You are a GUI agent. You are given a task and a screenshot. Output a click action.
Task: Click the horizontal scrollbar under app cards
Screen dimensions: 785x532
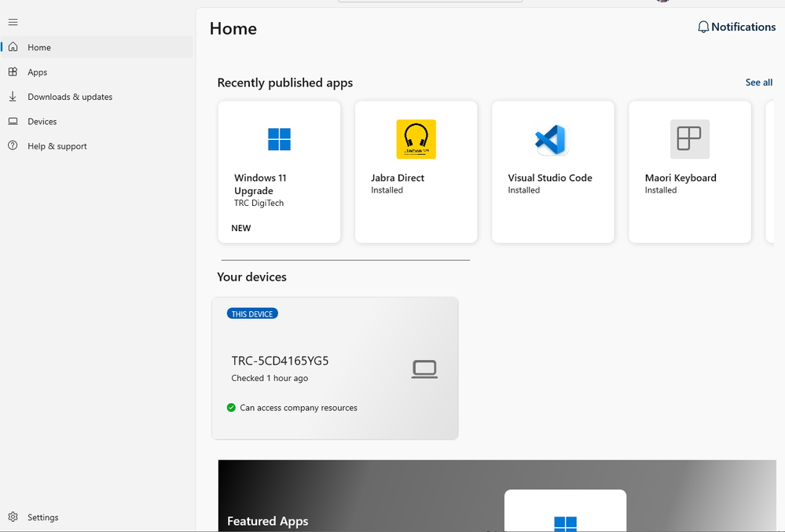[346, 260]
